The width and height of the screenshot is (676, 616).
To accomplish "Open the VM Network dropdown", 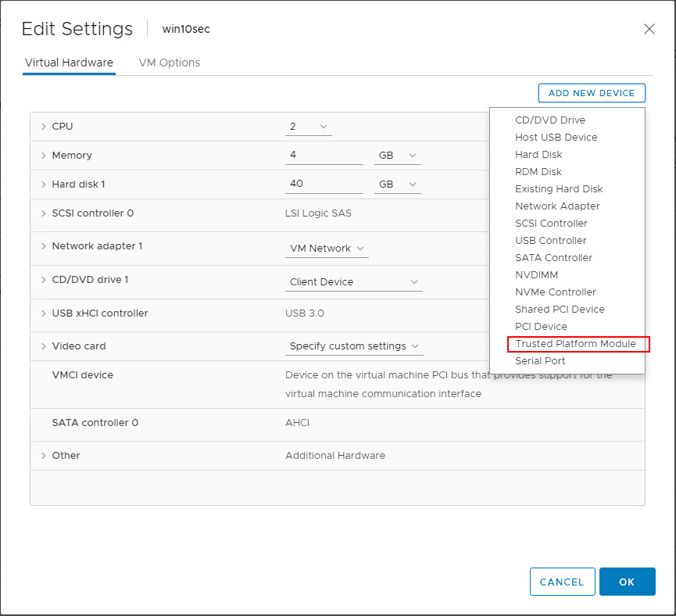I will [327, 249].
